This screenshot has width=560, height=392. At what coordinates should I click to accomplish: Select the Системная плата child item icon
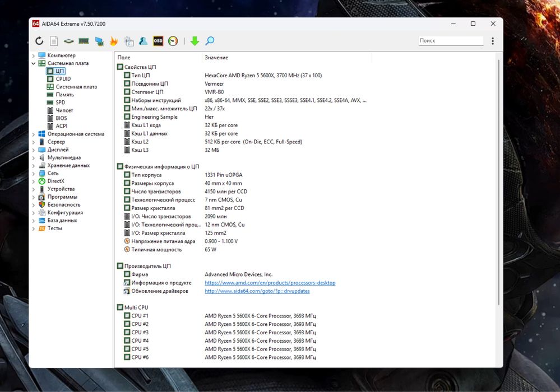[50, 87]
